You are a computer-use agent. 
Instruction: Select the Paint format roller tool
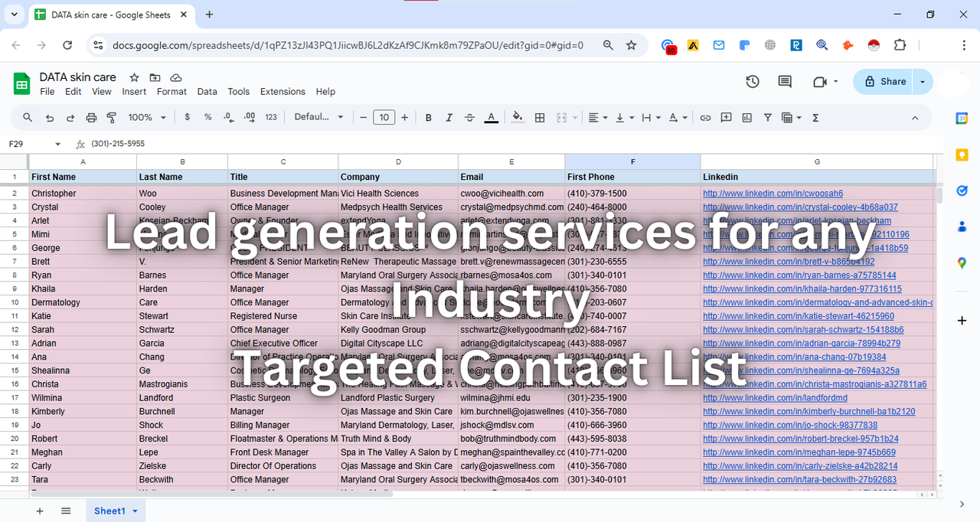click(112, 118)
